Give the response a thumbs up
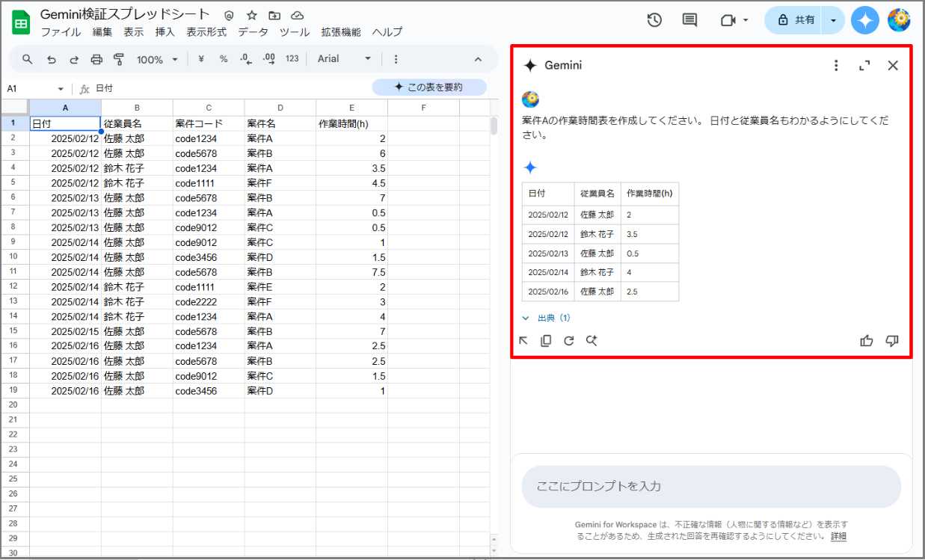 [x=867, y=341]
